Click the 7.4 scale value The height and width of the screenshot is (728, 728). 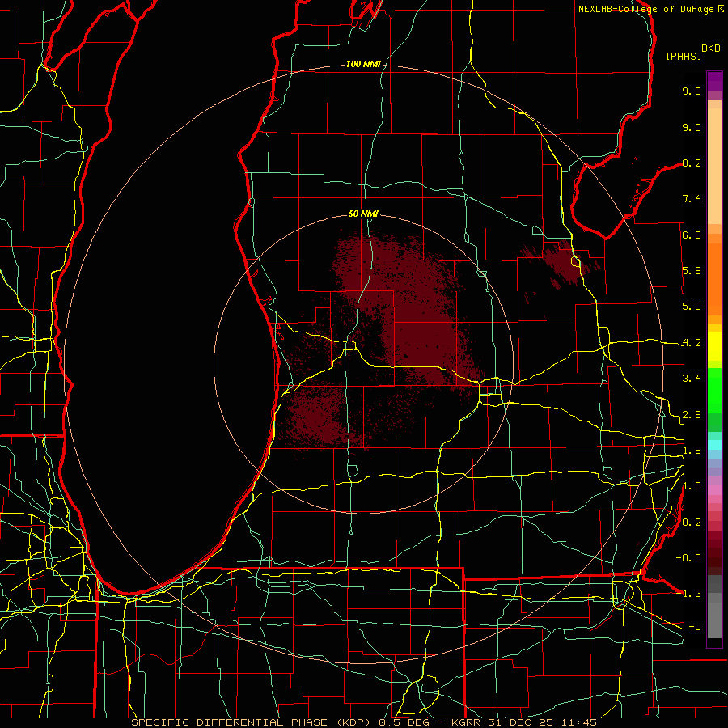(692, 199)
